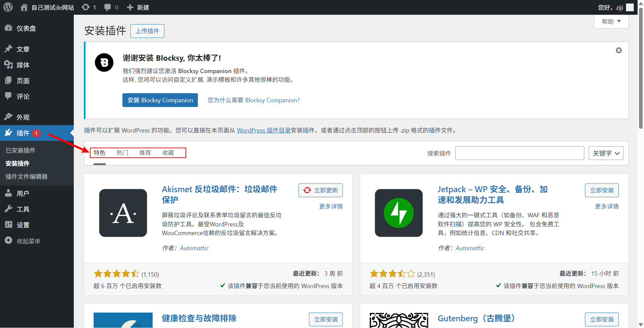The width and height of the screenshot is (644, 328).
Task: Click 安装 Blocksy Companion button
Action: (x=160, y=100)
